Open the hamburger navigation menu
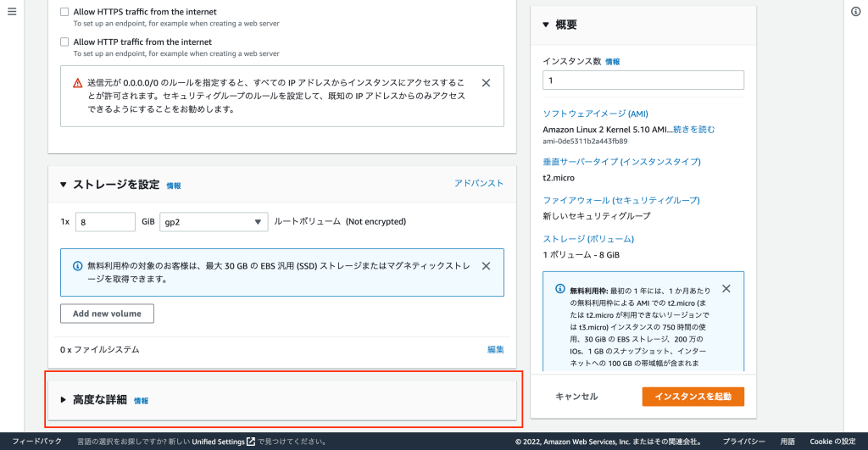Viewport: 868px width, 450px height. pos(11,10)
